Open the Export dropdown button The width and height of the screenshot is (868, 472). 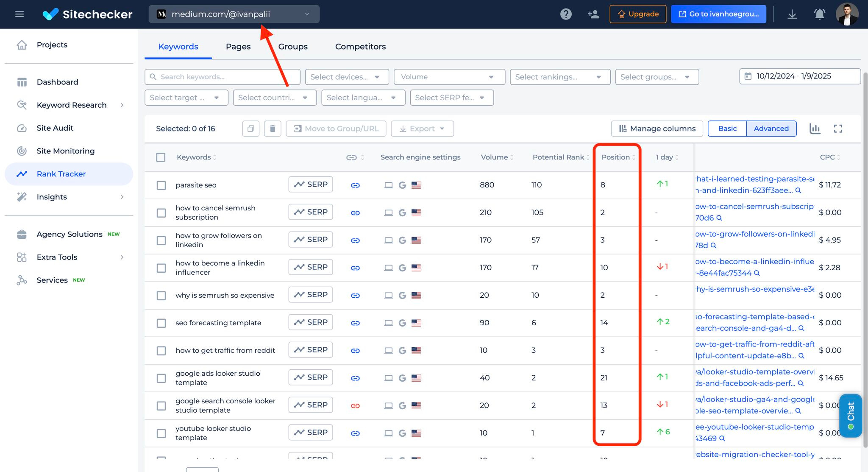tap(422, 128)
